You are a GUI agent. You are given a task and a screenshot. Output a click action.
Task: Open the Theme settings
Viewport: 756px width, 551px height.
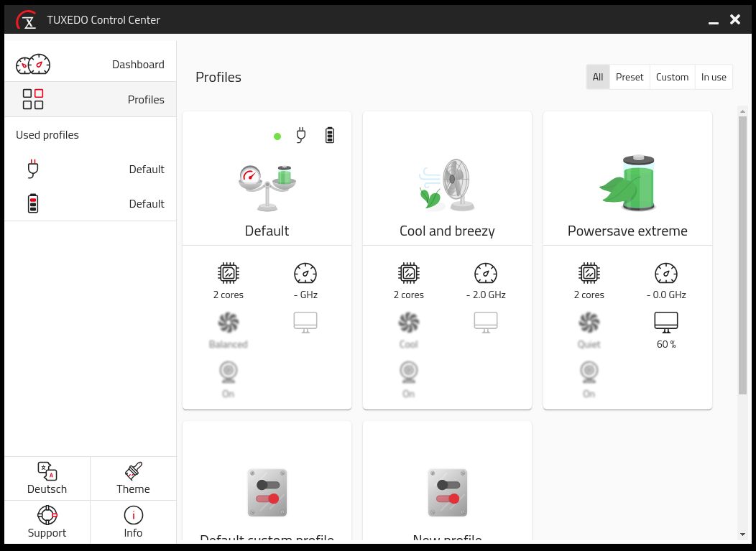(133, 478)
